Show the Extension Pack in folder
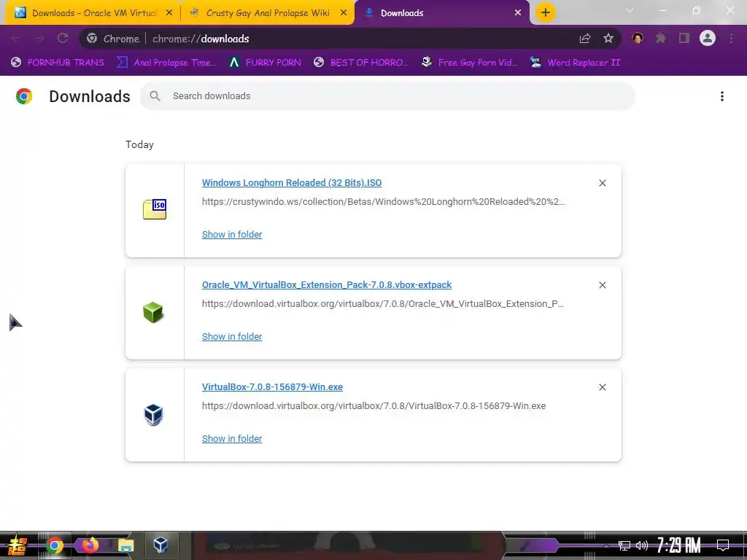The width and height of the screenshot is (747, 560). [x=232, y=337]
